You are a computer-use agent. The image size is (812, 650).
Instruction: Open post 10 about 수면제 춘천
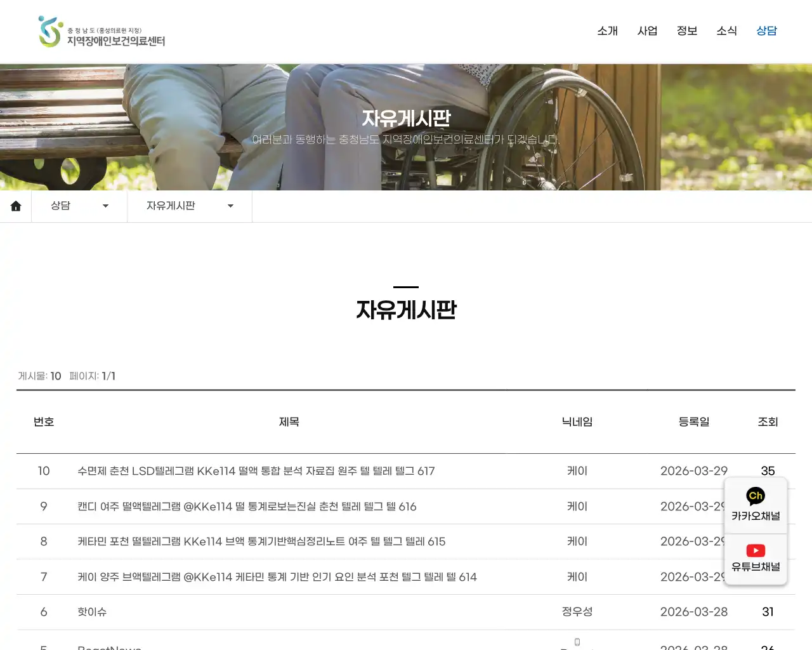(x=256, y=471)
